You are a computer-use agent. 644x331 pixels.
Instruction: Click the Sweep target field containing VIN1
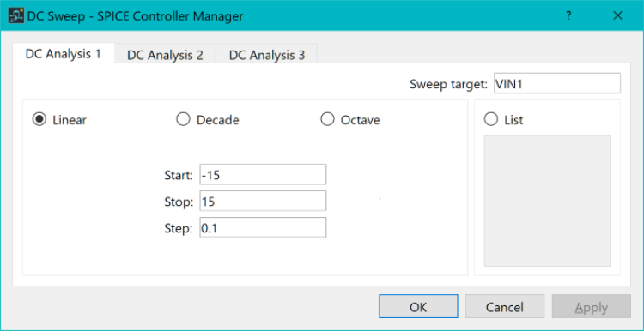coord(557,83)
